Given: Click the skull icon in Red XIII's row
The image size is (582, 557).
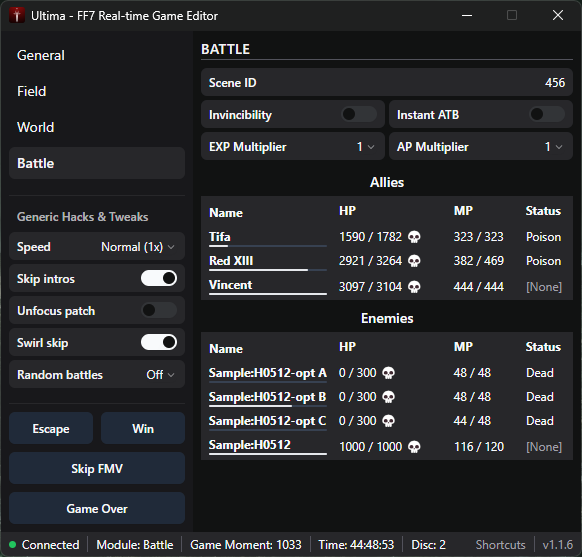Looking at the screenshot, I should tap(414, 261).
